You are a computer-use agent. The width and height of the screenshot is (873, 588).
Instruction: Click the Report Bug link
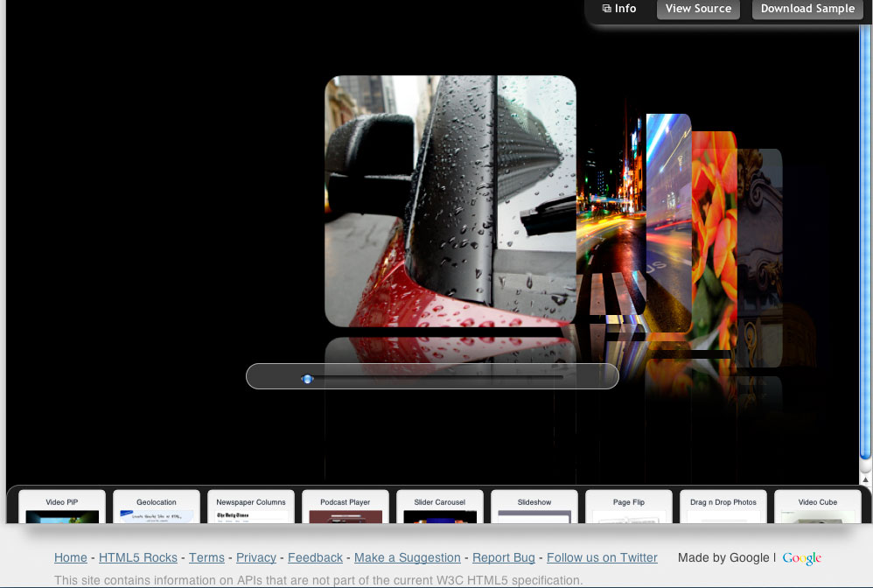(x=504, y=557)
